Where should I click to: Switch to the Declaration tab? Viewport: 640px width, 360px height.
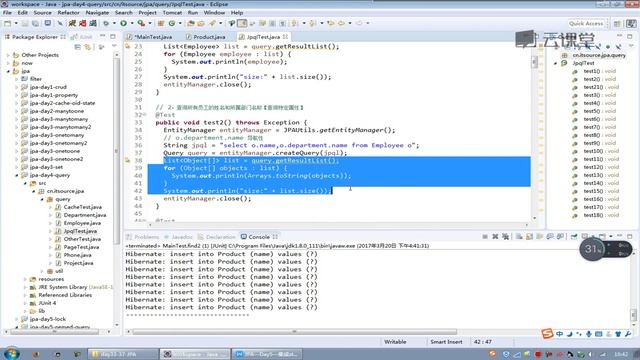[x=217, y=237]
